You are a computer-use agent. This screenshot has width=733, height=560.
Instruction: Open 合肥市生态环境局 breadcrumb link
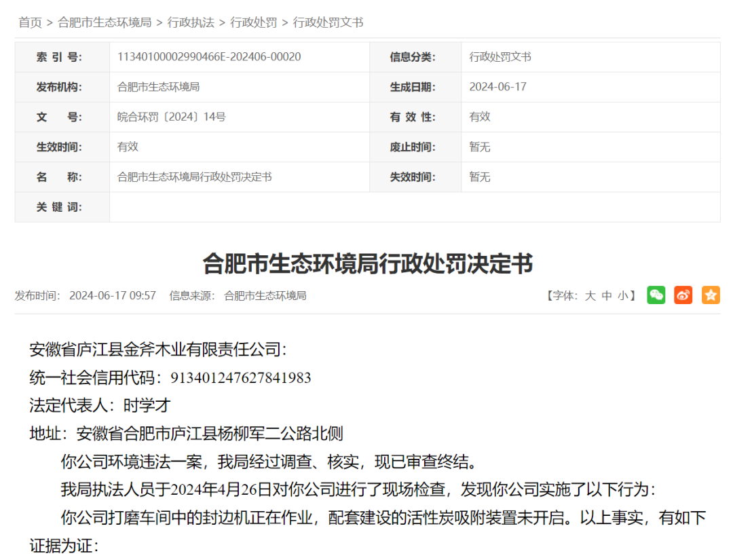pos(105,22)
